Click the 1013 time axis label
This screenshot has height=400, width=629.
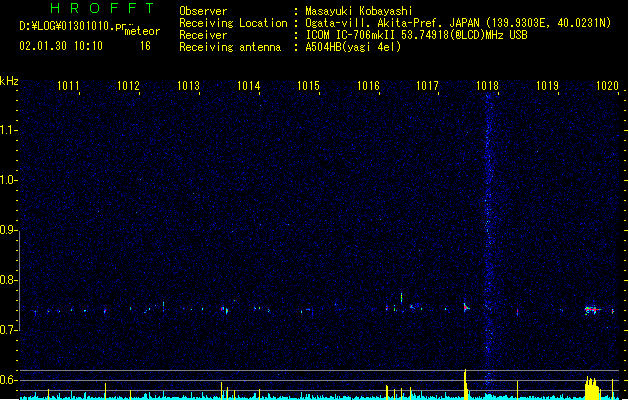point(188,86)
